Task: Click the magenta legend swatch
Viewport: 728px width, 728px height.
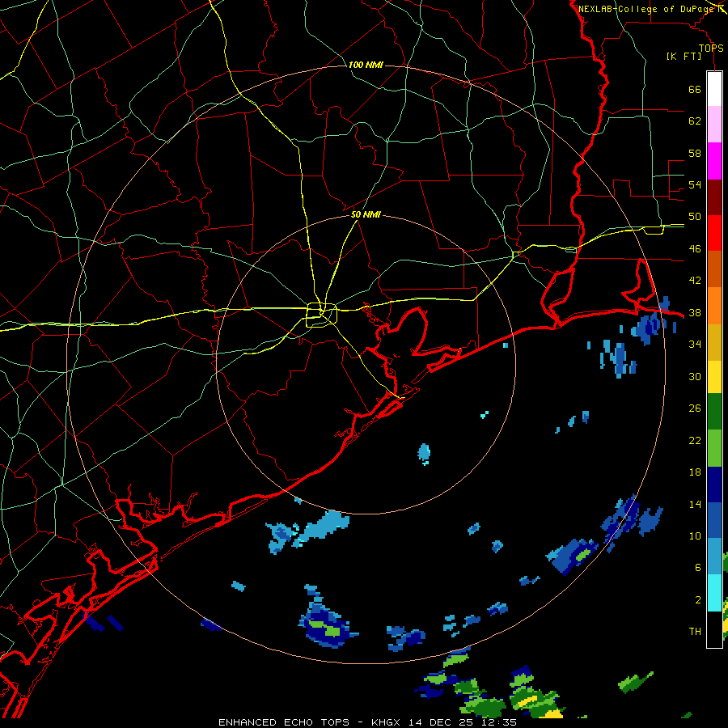Action: [714, 161]
